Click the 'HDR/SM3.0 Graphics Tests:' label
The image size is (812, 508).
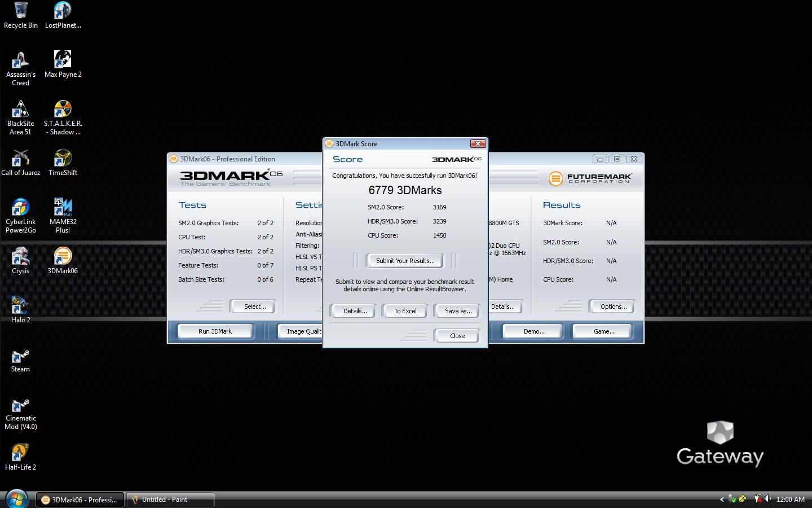pyautogui.click(x=215, y=251)
